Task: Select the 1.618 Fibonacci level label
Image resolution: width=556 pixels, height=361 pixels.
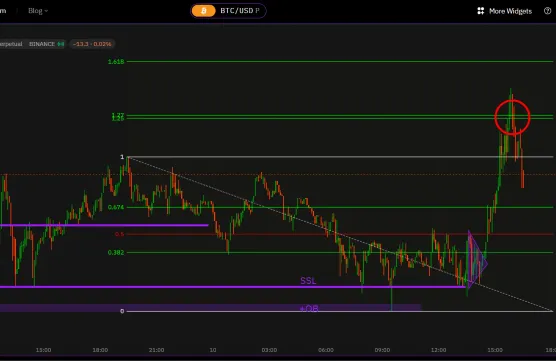Action: pyautogui.click(x=116, y=62)
